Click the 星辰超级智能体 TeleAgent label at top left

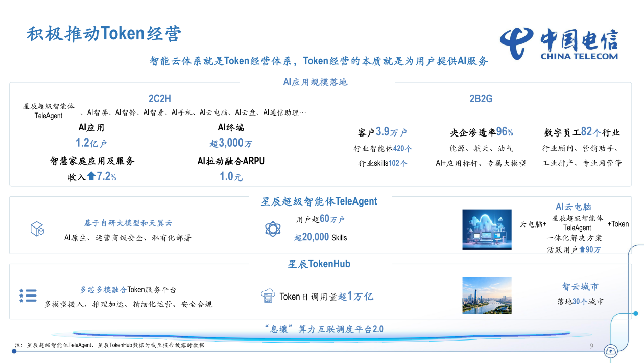pos(49,111)
